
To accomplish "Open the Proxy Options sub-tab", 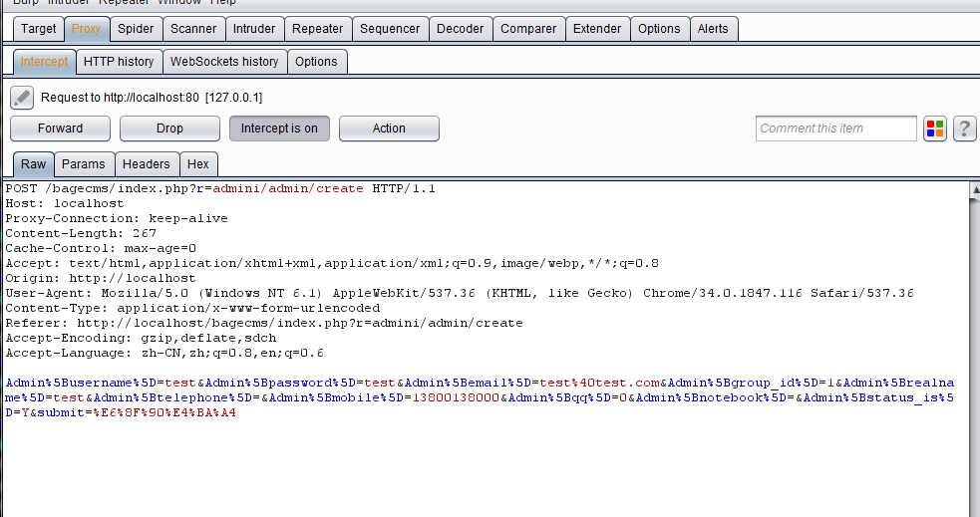I will tap(316, 62).
